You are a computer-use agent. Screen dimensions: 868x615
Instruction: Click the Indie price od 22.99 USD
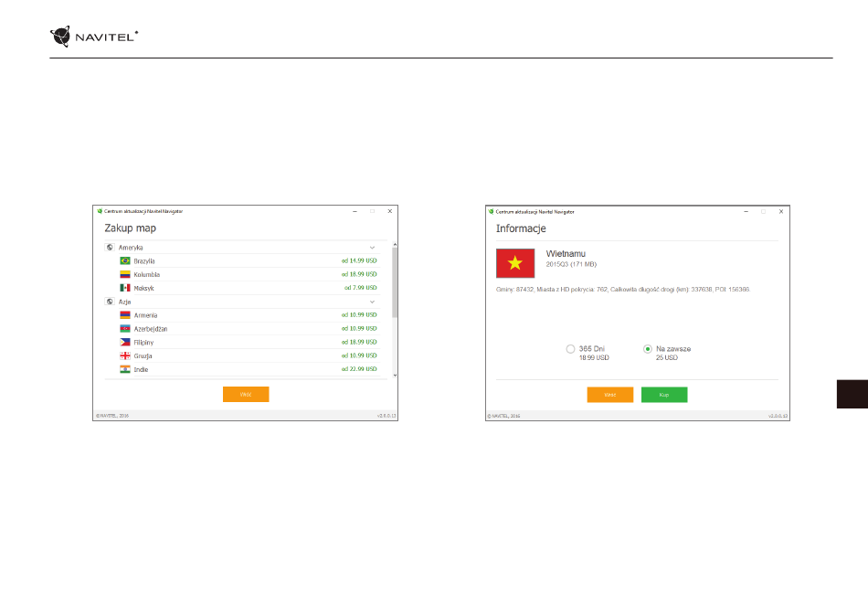pyautogui.click(x=359, y=369)
